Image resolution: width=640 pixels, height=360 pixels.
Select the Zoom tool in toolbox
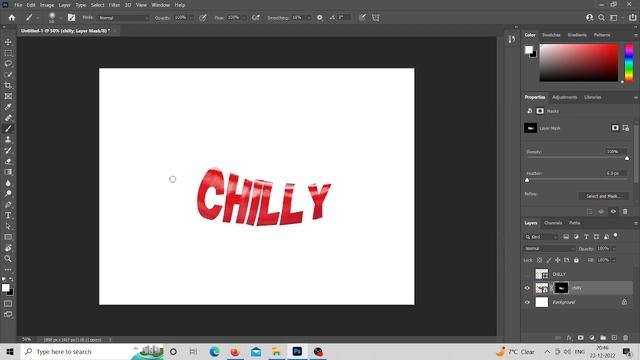8,259
